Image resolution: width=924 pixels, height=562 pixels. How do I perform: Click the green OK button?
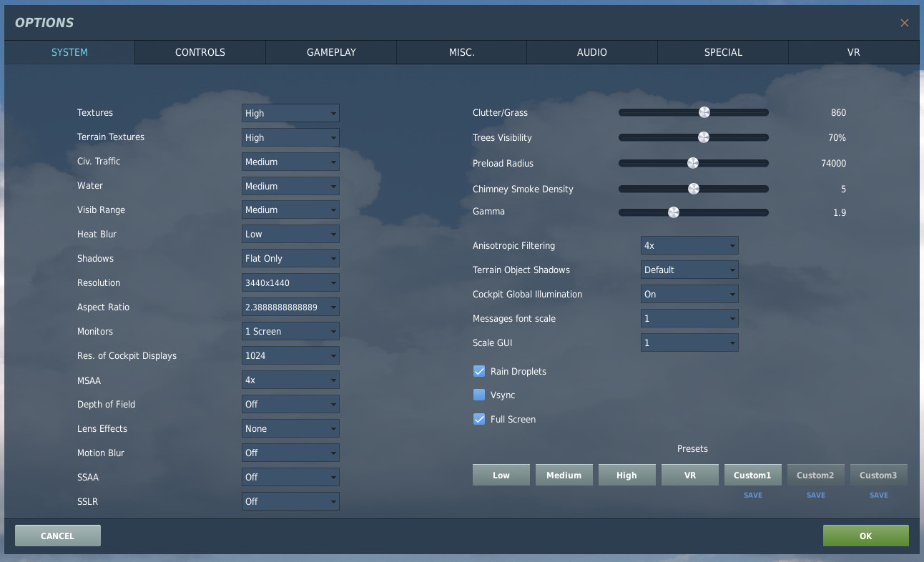point(865,536)
